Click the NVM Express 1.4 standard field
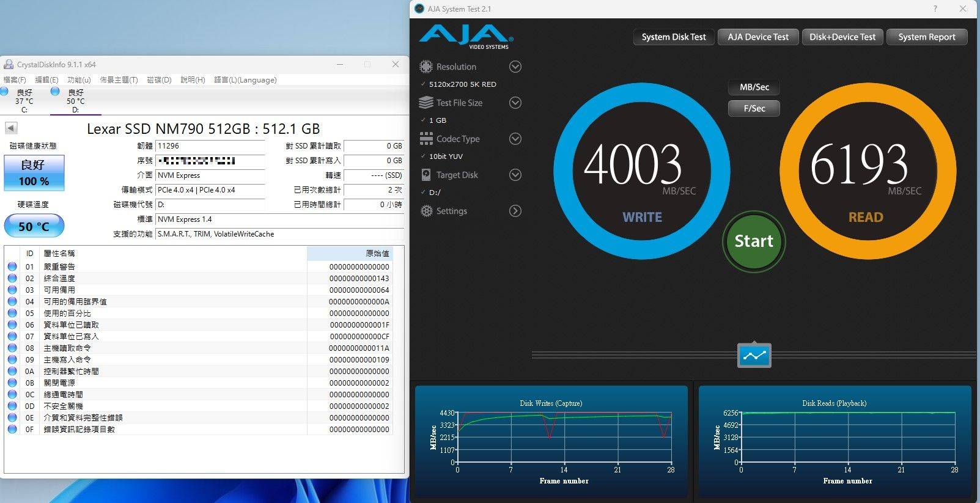The image size is (980, 503). [279, 219]
